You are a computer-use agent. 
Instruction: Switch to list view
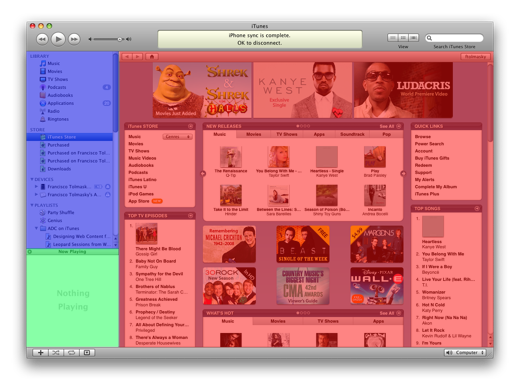click(x=393, y=38)
